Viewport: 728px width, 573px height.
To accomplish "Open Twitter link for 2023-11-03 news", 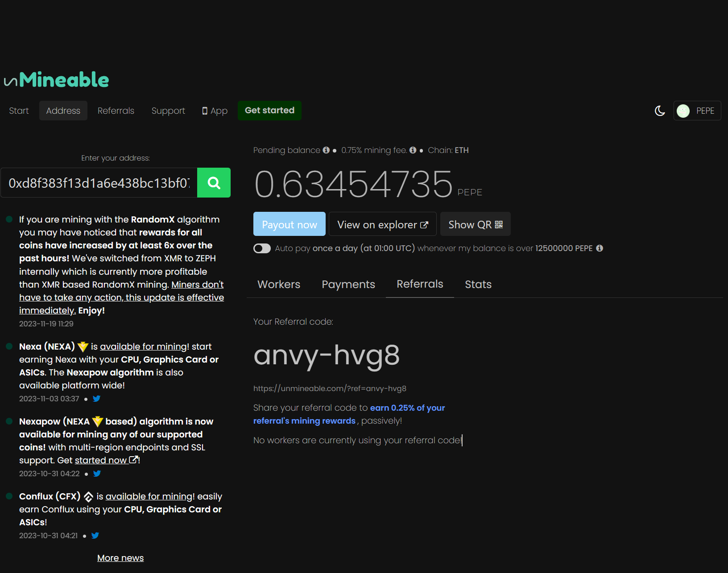I will pos(96,399).
